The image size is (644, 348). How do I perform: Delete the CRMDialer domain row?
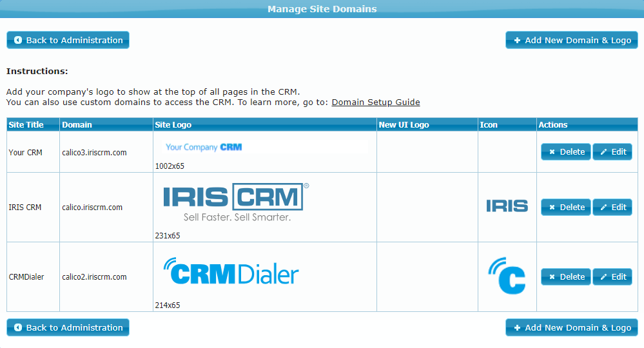(x=565, y=277)
